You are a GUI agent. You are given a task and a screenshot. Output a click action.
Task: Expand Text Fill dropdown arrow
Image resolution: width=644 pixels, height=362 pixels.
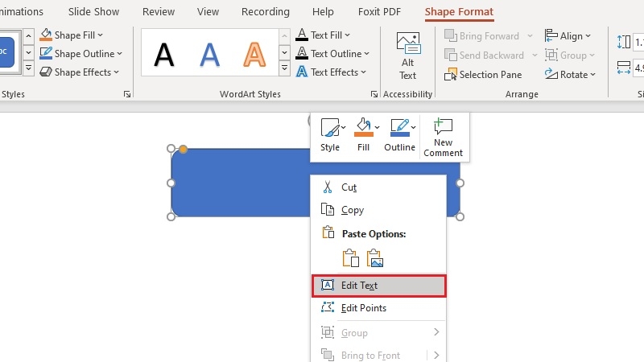[348, 35]
